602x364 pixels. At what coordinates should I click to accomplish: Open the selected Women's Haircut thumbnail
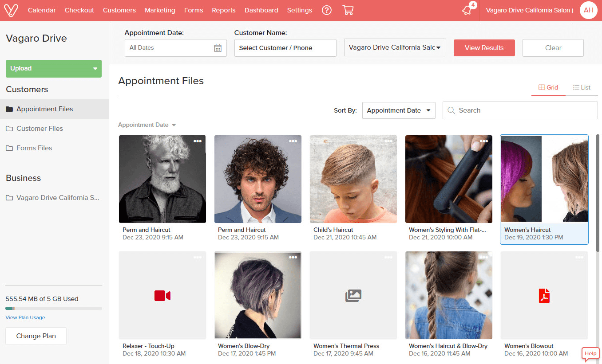pyautogui.click(x=544, y=179)
